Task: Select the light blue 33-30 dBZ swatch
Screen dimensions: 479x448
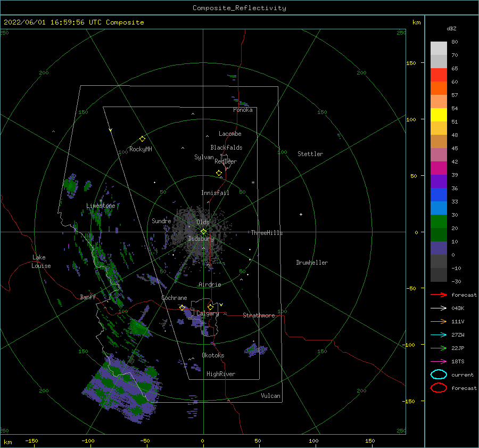Action: point(439,208)
